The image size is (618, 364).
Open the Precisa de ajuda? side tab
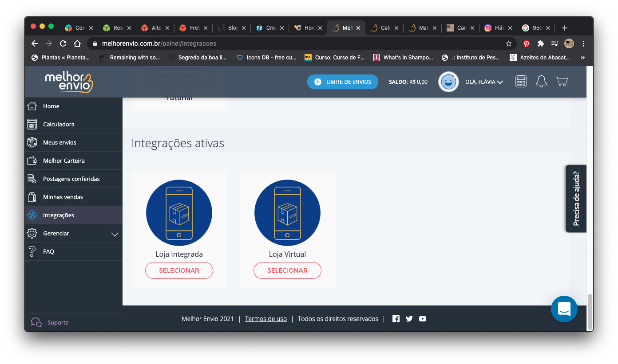pos(576,199)
